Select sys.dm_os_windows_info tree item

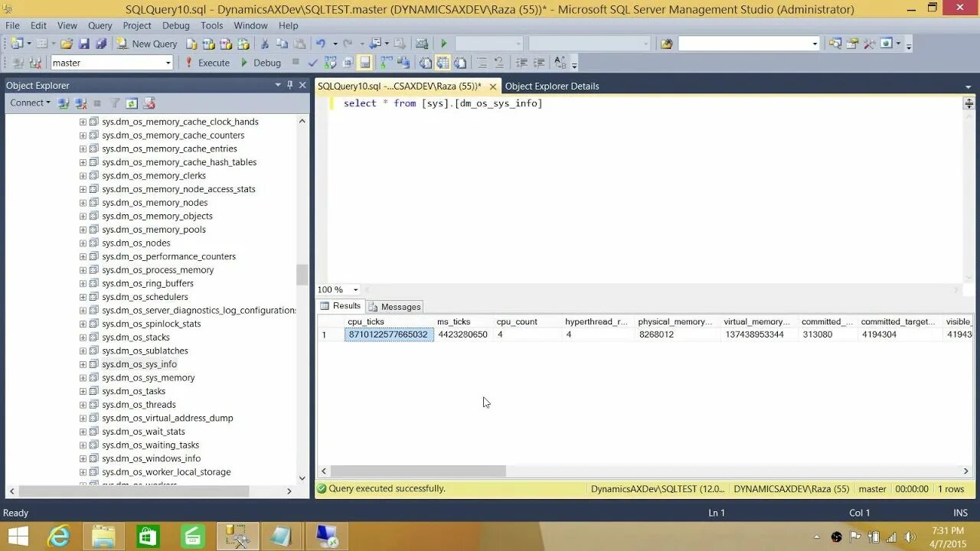(x=151, y=458)
